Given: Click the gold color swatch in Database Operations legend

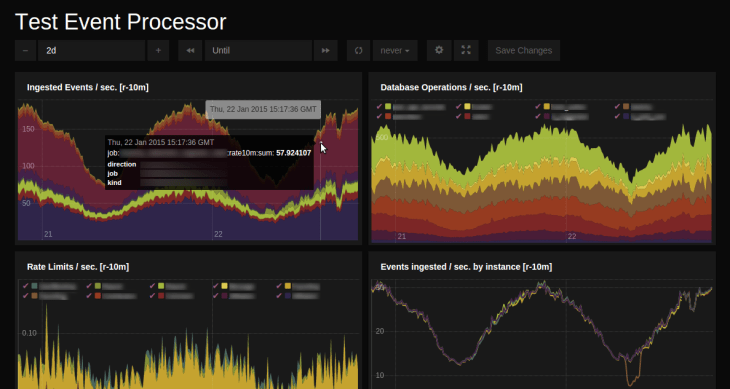Looking at the screenshot, I should [x=547, y=107].
